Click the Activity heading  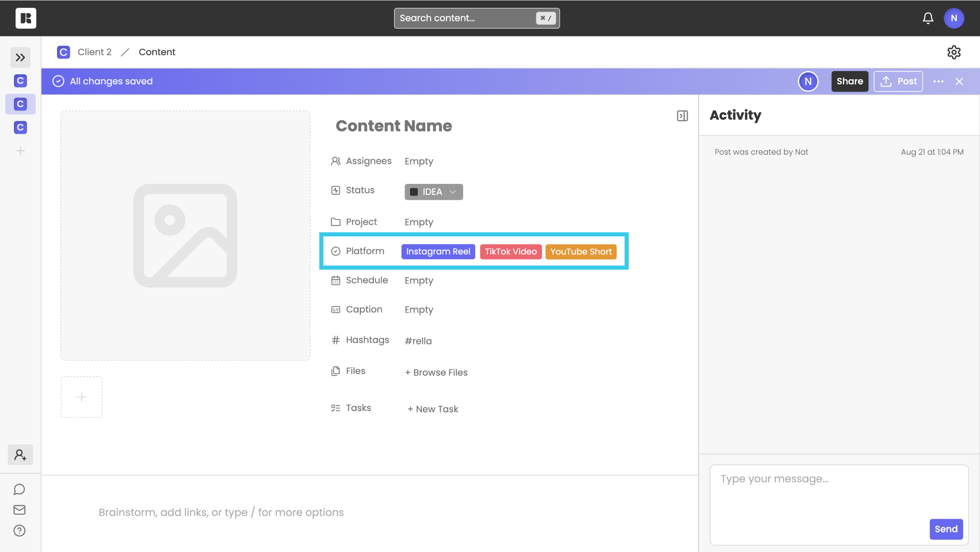click(x=735, y=115)
